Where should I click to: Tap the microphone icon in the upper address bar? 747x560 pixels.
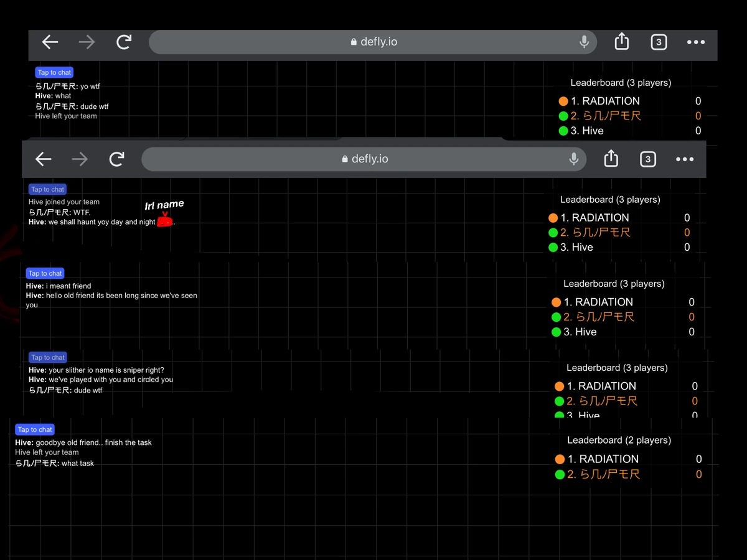click(x=584, y=42)
